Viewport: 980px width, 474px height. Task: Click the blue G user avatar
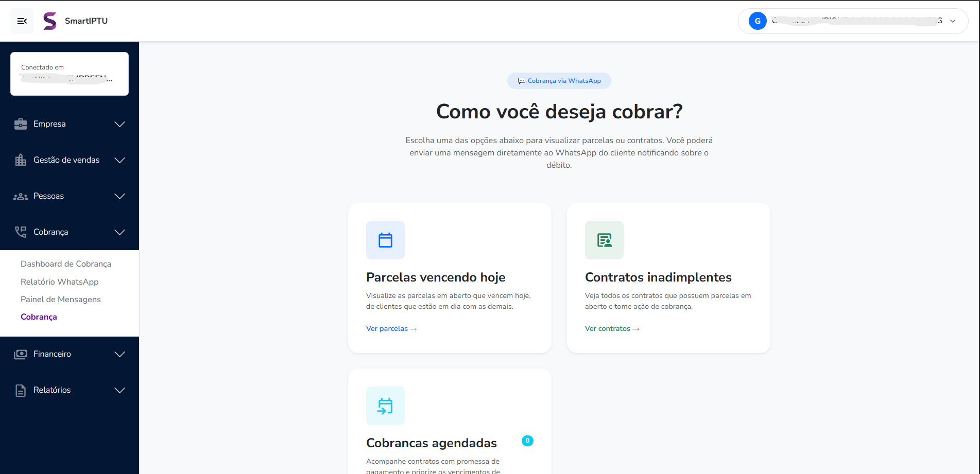[758, 21]
